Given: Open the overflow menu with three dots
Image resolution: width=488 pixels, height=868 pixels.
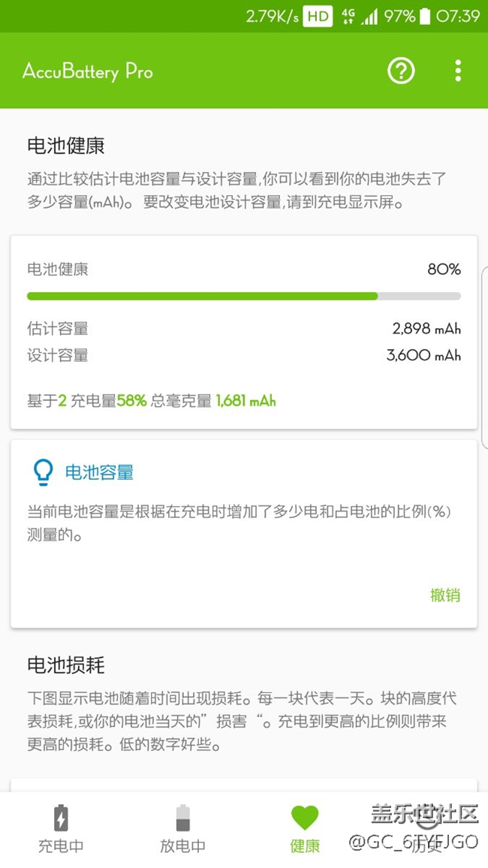Looking at the screenshot, I should point(457,70).
